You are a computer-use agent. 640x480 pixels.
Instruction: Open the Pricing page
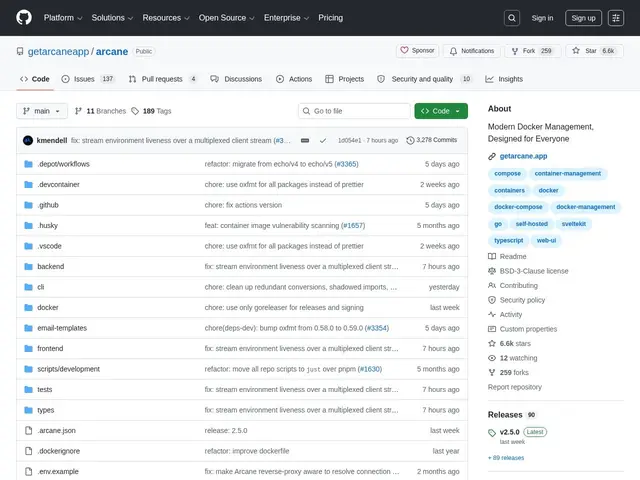331,18
